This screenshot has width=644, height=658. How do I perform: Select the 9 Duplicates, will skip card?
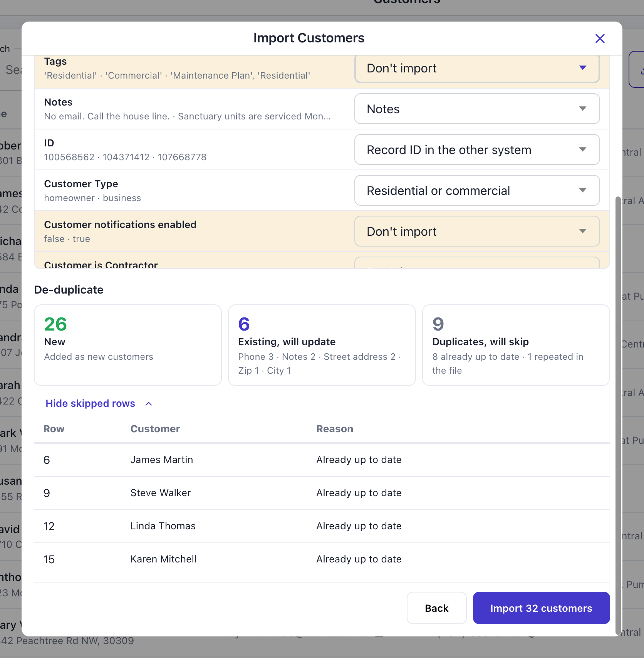pyautogui.click(x=516, y=345)
